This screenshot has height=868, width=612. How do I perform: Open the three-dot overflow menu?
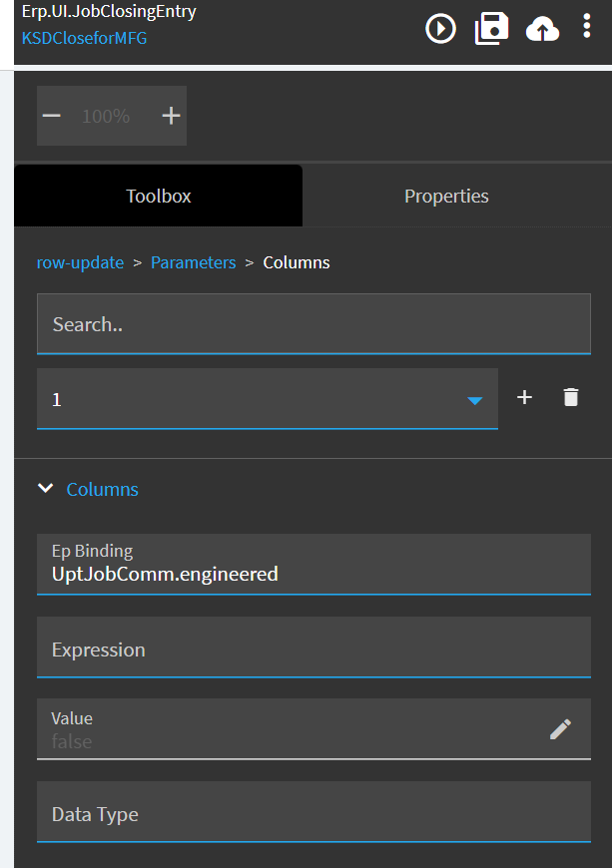click(x=586, y=27)
